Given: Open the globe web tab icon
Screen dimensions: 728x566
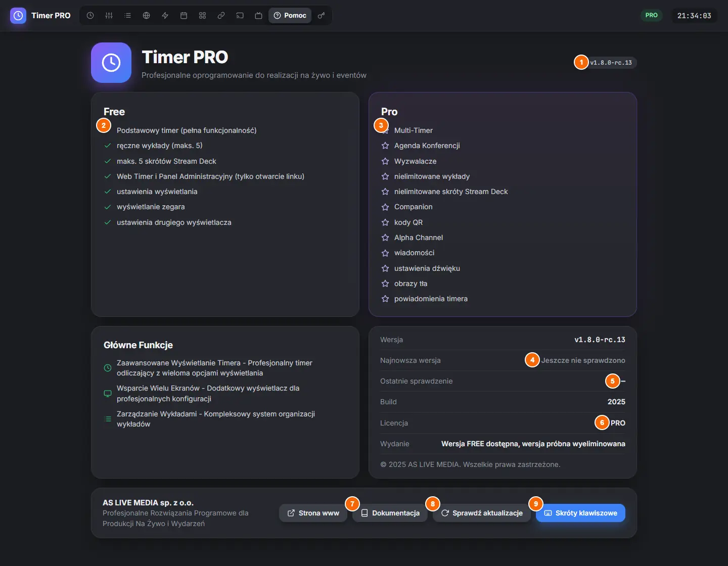Looking at the screenshot, I should pos(146,16).
